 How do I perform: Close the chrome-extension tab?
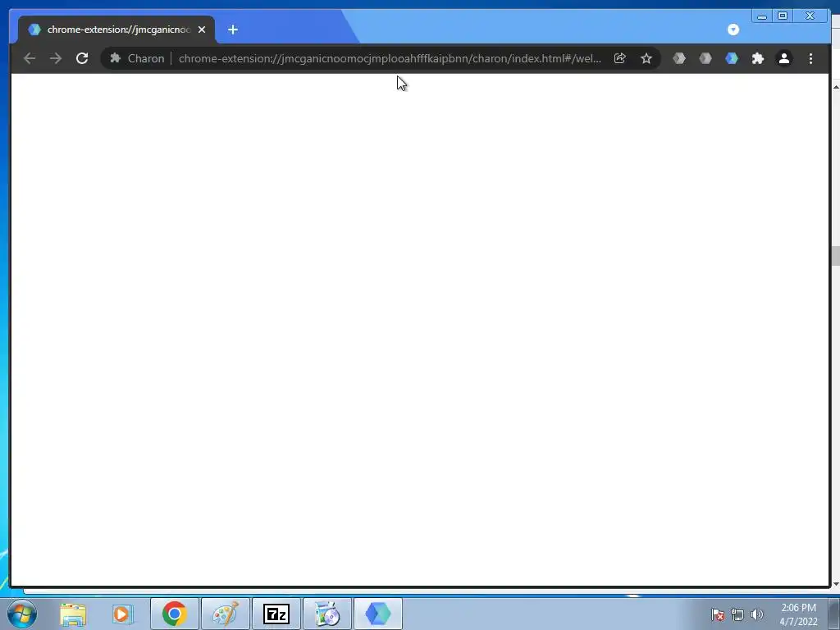(202, 30)
